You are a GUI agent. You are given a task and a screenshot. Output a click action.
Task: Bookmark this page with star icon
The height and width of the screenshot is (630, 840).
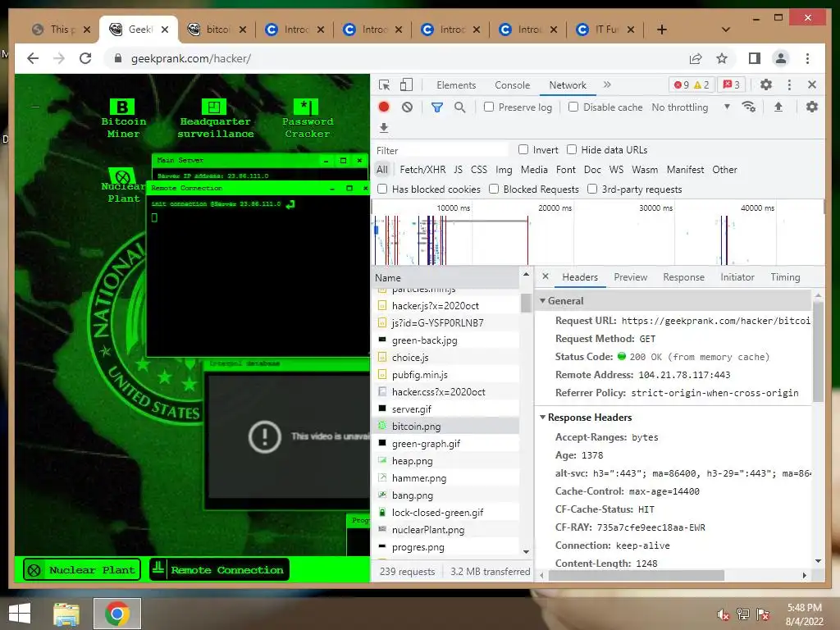(x=722, y=58)
